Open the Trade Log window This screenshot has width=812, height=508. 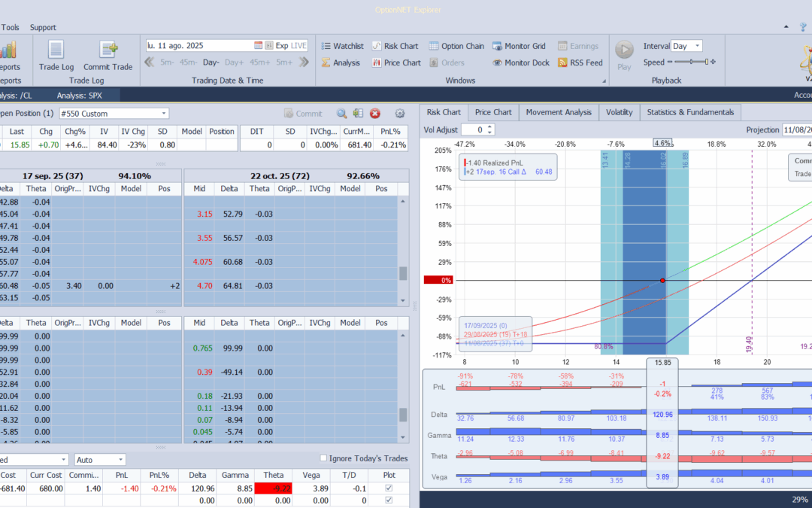pos(56,56)
